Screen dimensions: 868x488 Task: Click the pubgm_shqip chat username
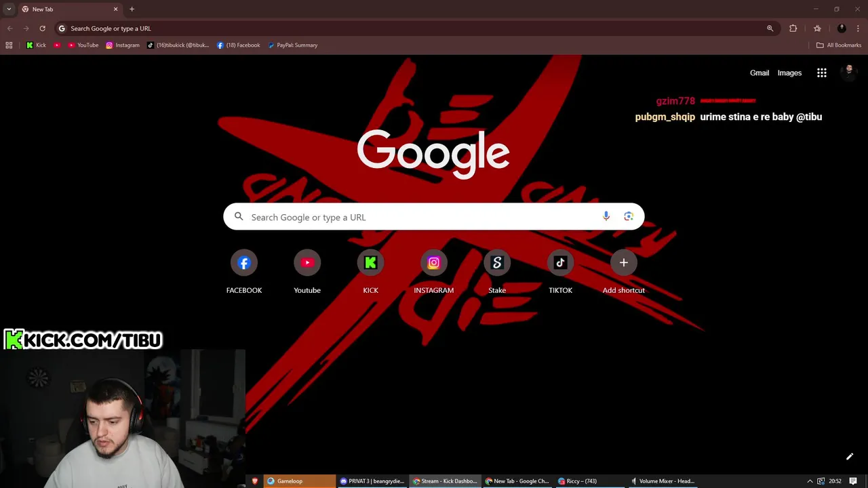click(665, 117)
